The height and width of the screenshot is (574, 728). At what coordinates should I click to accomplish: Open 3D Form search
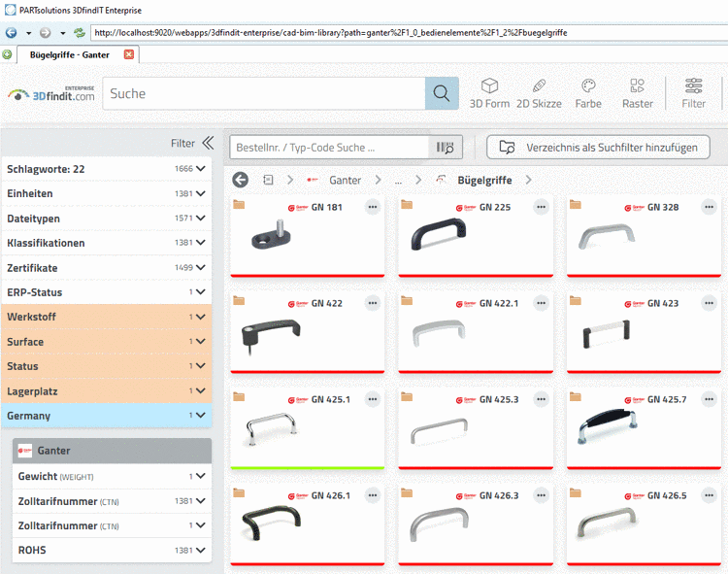[489, 93]
